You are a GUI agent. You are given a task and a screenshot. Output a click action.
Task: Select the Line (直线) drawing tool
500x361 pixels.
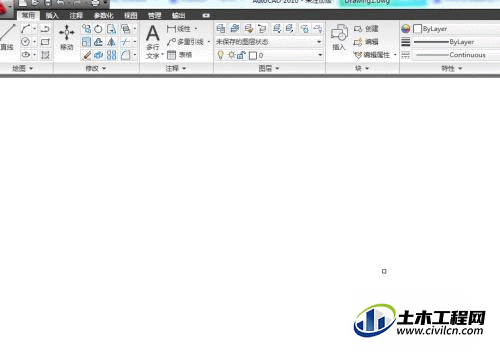tap(7, 37)
